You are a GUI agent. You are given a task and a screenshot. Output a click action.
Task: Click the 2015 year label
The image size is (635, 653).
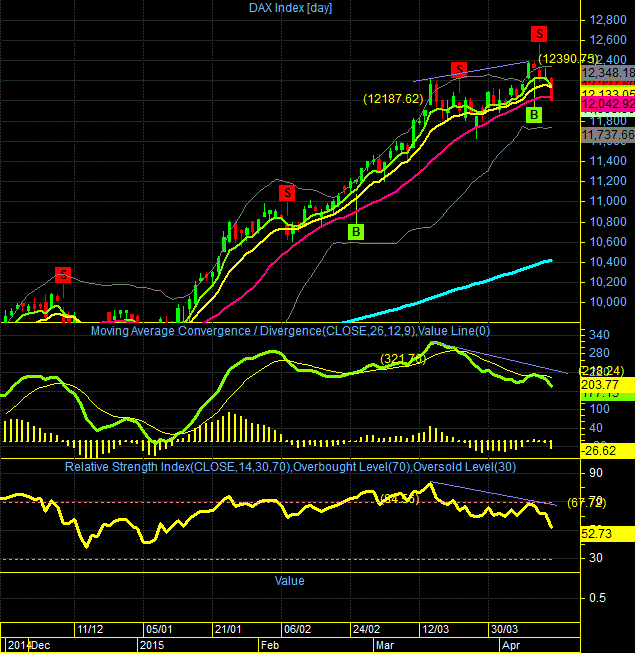point(152,646)
